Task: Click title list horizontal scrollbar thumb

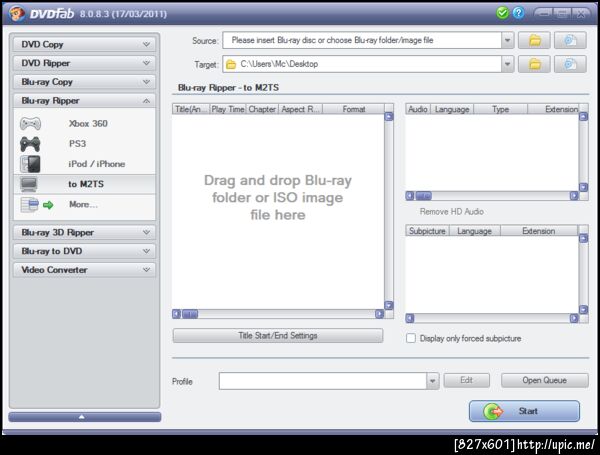Action: (x=190, y=314)
